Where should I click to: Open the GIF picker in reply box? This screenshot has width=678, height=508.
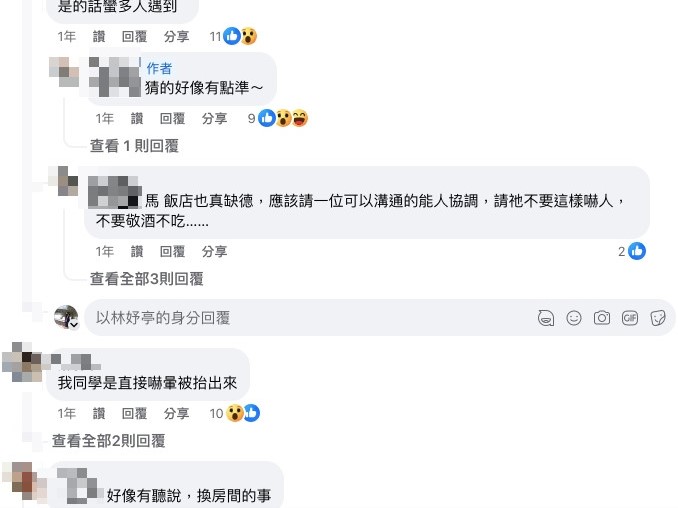pos(630,318)
